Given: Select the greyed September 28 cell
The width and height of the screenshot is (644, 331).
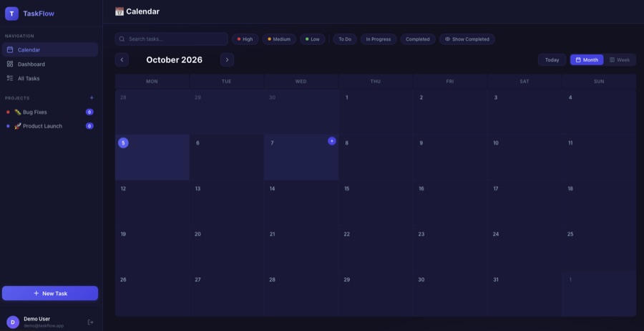Looking at the screenshot, I should pos(152,112).
